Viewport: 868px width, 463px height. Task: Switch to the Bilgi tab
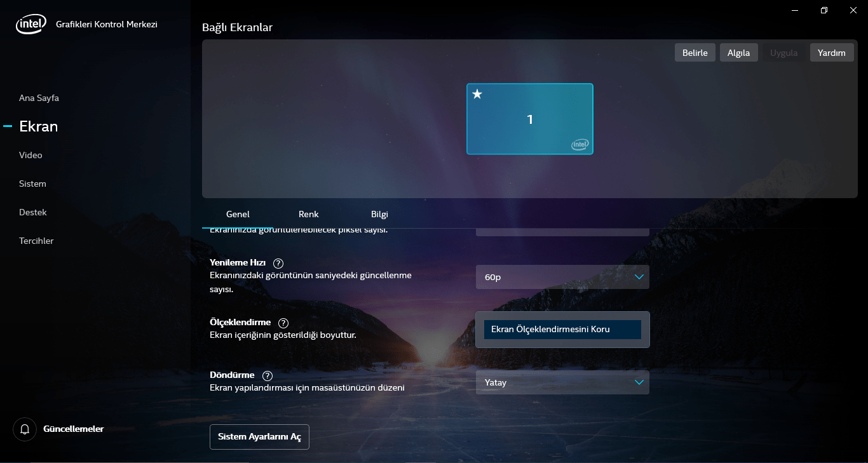379,214
